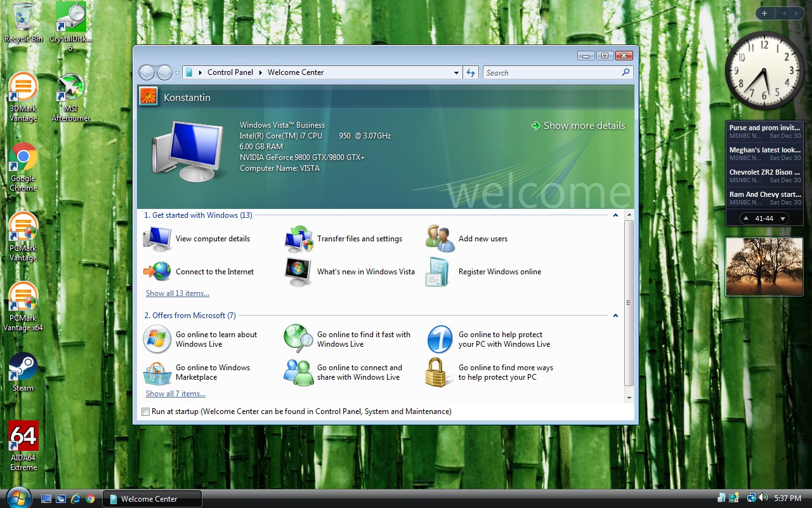
Task: Click the volume speaker tray icon
Action: (x=763, y=498)
